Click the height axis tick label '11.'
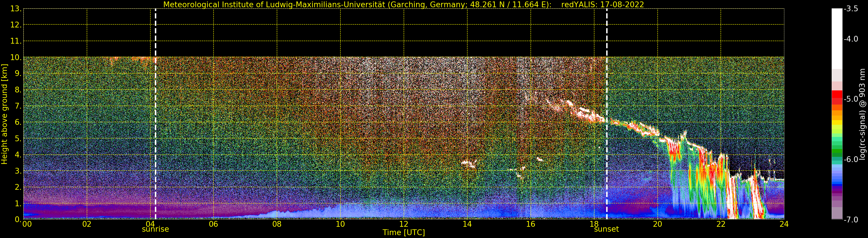 [x=16, y=41]
